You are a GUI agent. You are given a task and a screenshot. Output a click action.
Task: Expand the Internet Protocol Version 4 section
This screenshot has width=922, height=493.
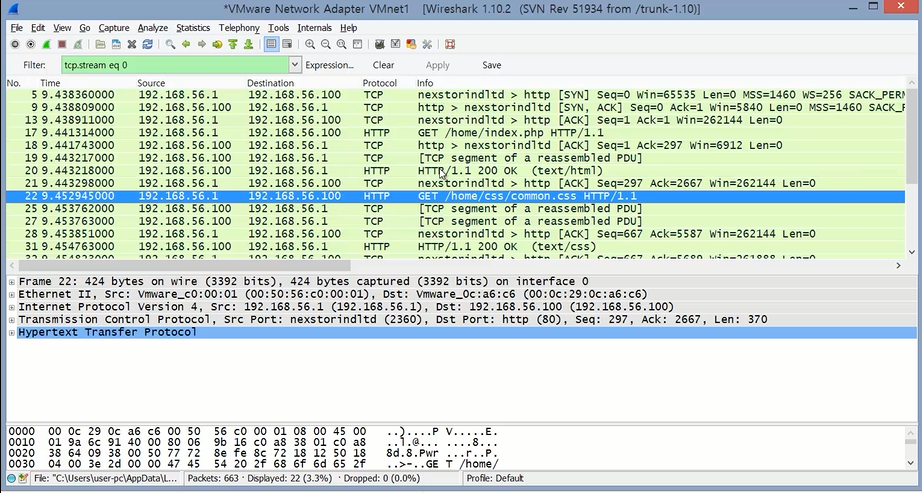click(11, 307)
